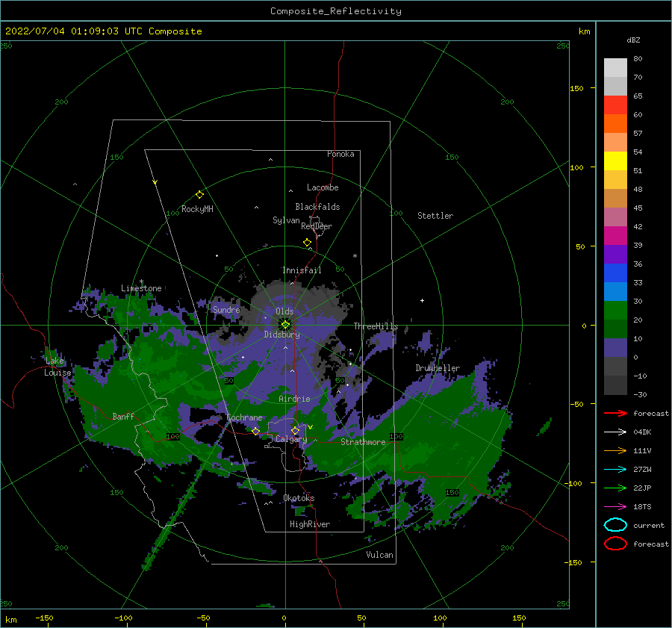Screen dimensions: 672x628
Task: Click the Lacombe town label
Action: (323, 187)
